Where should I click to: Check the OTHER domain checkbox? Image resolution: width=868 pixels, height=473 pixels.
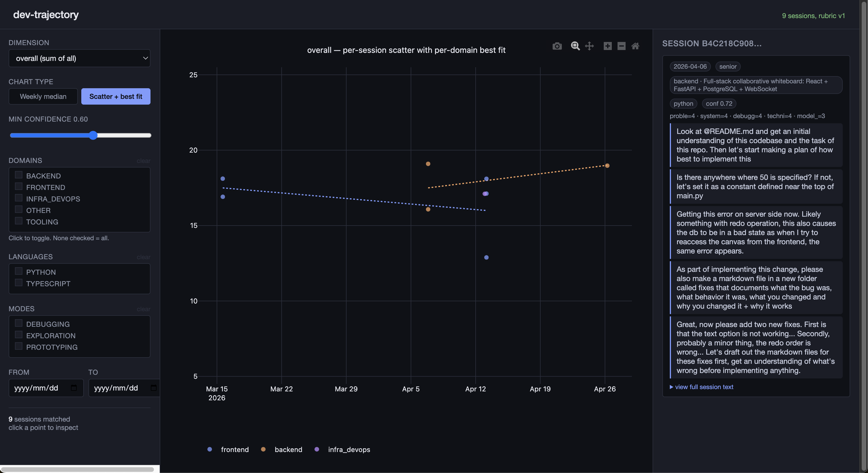coord(19,209)
